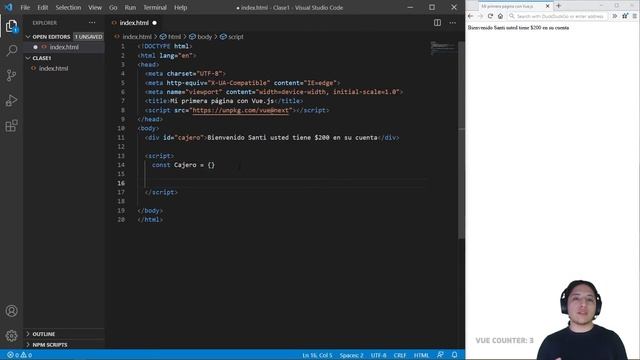
Task: Open the Run and Debug view
Action: click(x=11, y=100)
